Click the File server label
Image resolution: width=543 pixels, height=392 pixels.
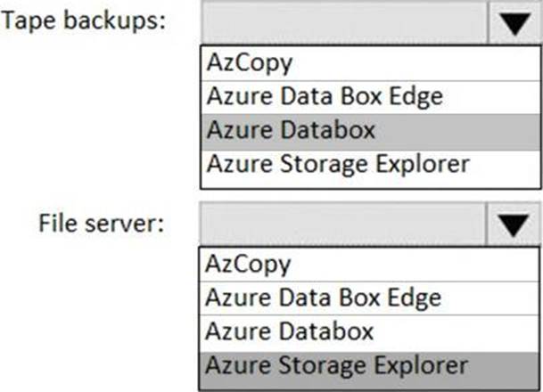point(101,223)
